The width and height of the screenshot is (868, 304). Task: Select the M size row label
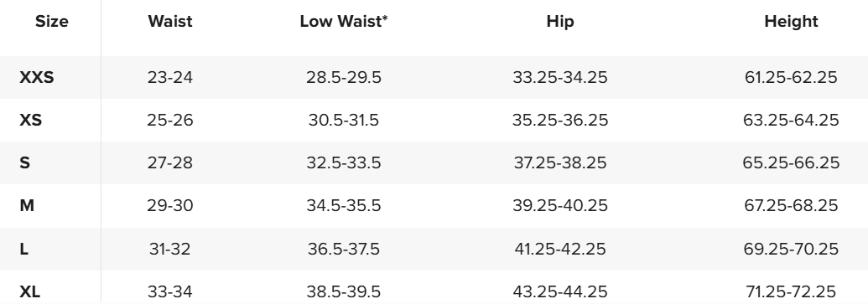click(x=27, y=206)
